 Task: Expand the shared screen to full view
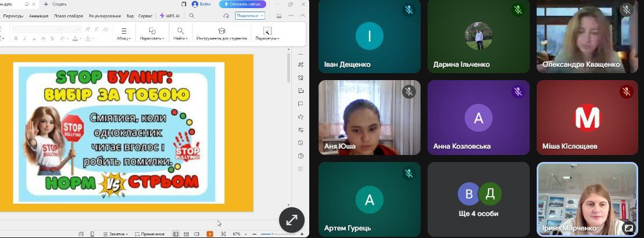tap(291, 219)
